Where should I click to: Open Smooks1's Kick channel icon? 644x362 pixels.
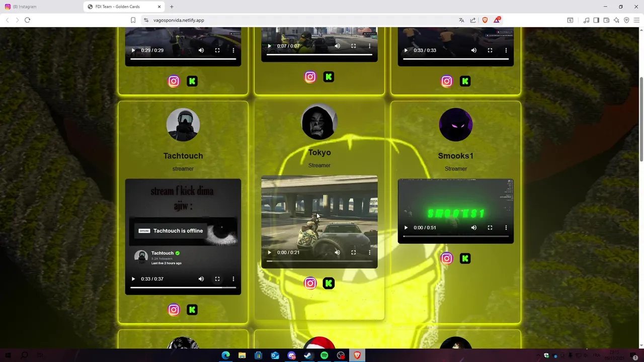465,258
